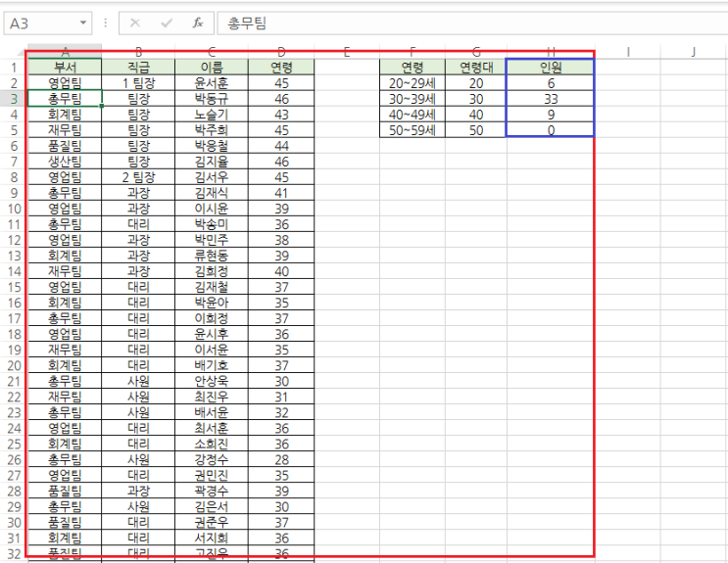This screenshot has height=563, width=728.
Task: Open the Name Box dropdown arrow
Action: [83, 23]
